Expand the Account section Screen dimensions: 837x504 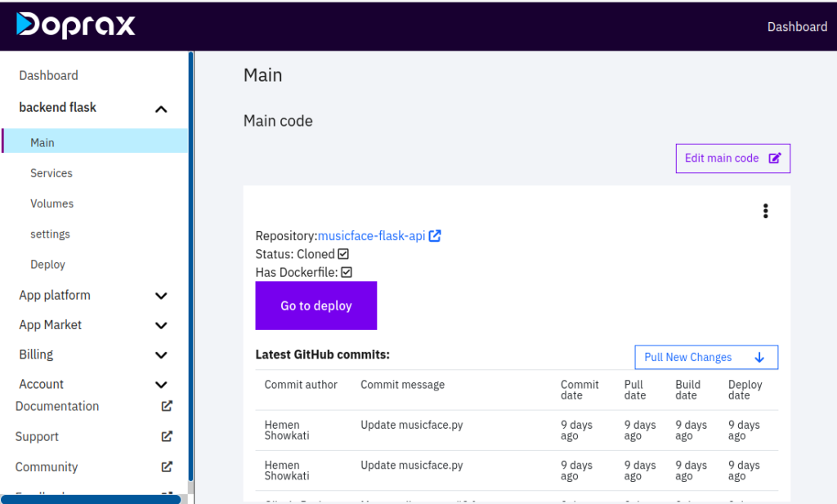click(161, 385)
